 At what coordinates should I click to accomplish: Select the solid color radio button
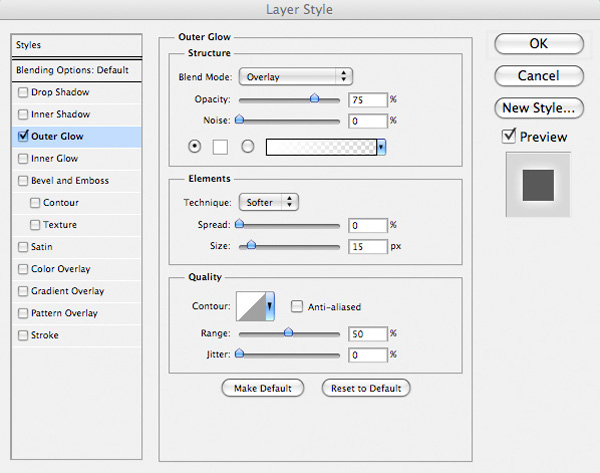coord(194,146)
